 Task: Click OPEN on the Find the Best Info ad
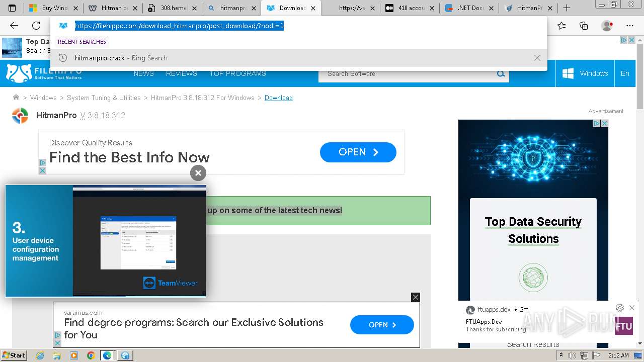click(358, 152)
